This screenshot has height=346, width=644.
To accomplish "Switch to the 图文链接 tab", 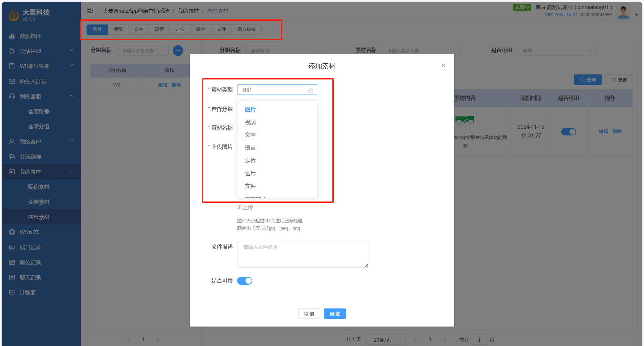I will pyautogui.click(x=247, y=30).
